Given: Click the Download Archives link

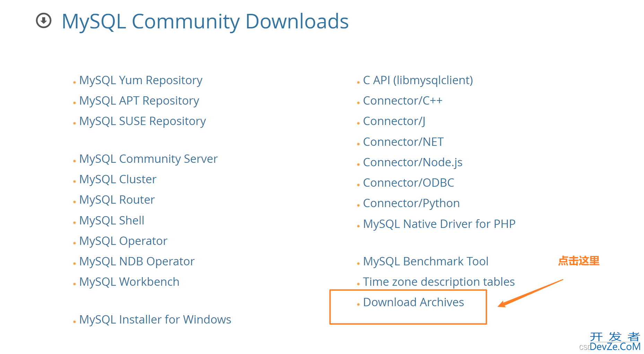Looking at the screenshot, I should [414, 302].
